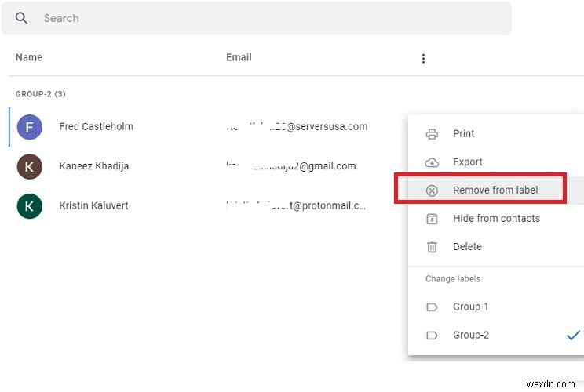The width and height of the screenshot is (584, 392).
Task: Click the serversusa.com email address
Action: [297, 126]
